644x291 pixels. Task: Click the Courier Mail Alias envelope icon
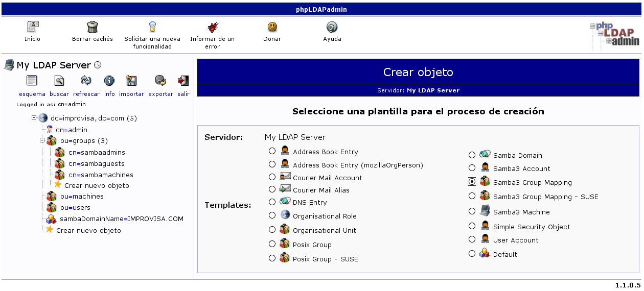[x=285, y=189]
